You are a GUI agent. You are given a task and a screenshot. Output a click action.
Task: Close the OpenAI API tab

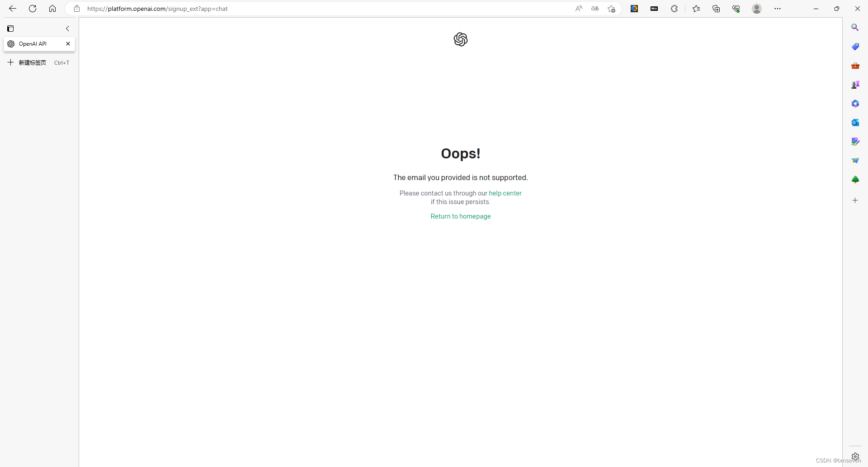click(x=68, y=44)
